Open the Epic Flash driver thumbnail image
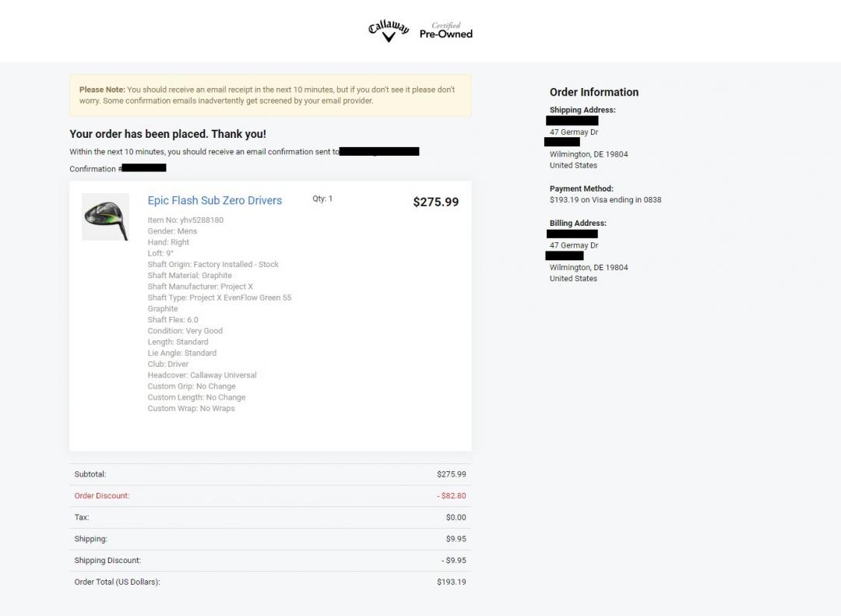Image resolution: width=841 pixels, height=616 pixels. click(x=105, y=216)
